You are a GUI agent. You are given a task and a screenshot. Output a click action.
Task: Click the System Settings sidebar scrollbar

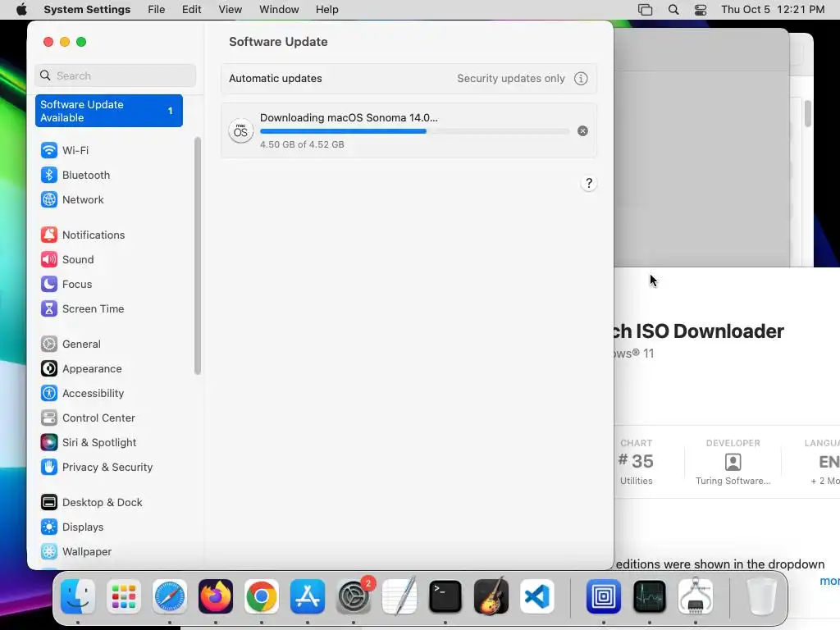click(x=198, y=256)
